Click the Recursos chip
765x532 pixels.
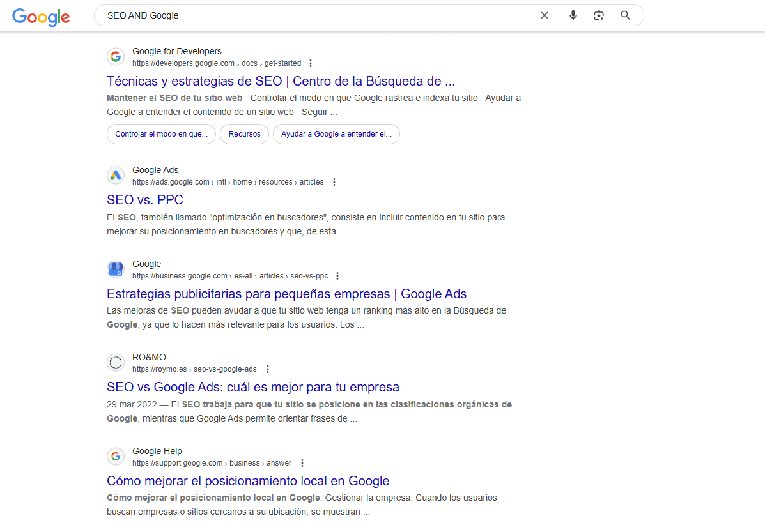244,134
